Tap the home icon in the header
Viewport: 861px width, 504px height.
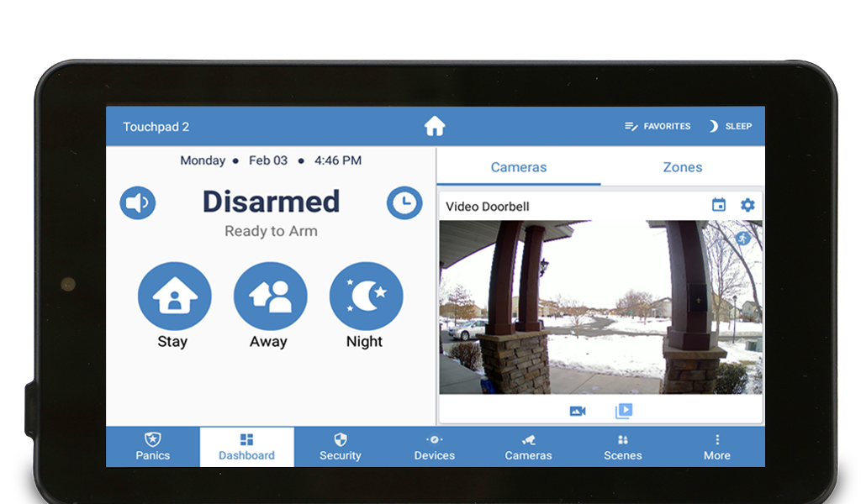(x=435, y=126)
